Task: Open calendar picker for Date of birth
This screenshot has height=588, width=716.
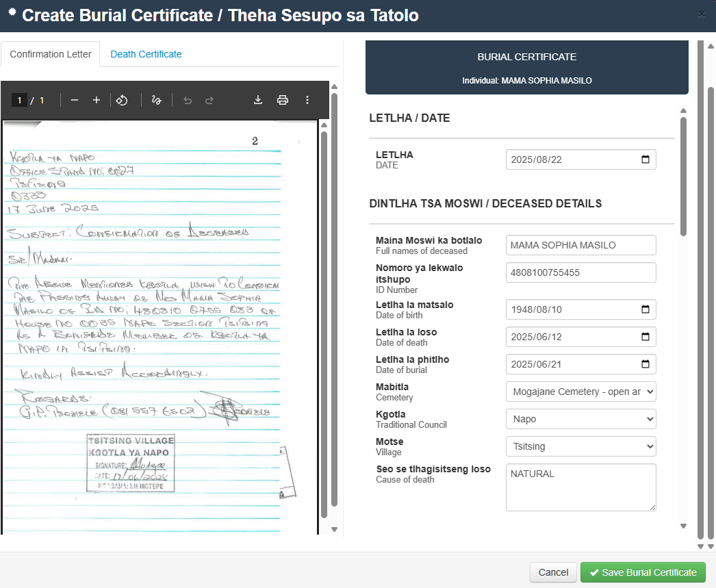Action: pos(645,309)
